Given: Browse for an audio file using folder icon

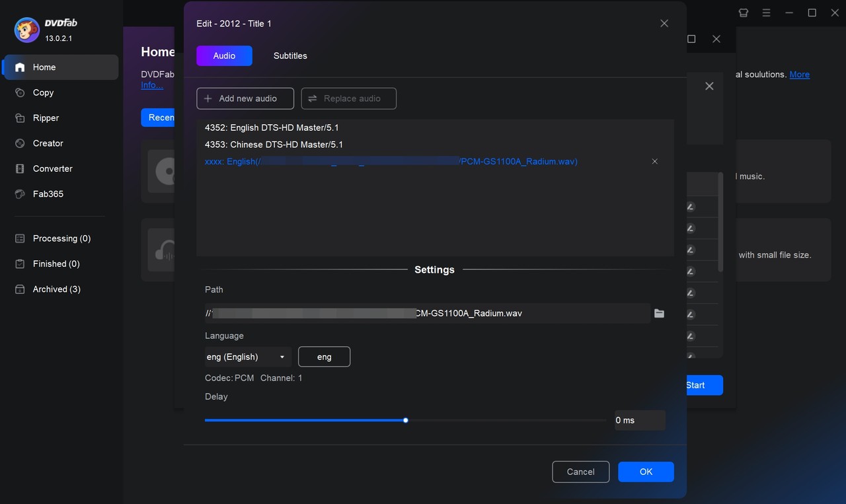Looking at the screenshot, I should pyautogui.click(x=659, y=313).
